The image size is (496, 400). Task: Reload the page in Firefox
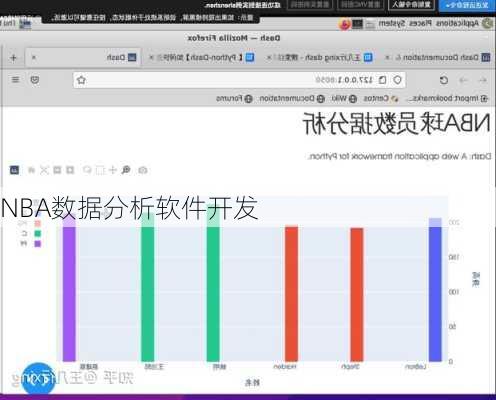(444, 80)
